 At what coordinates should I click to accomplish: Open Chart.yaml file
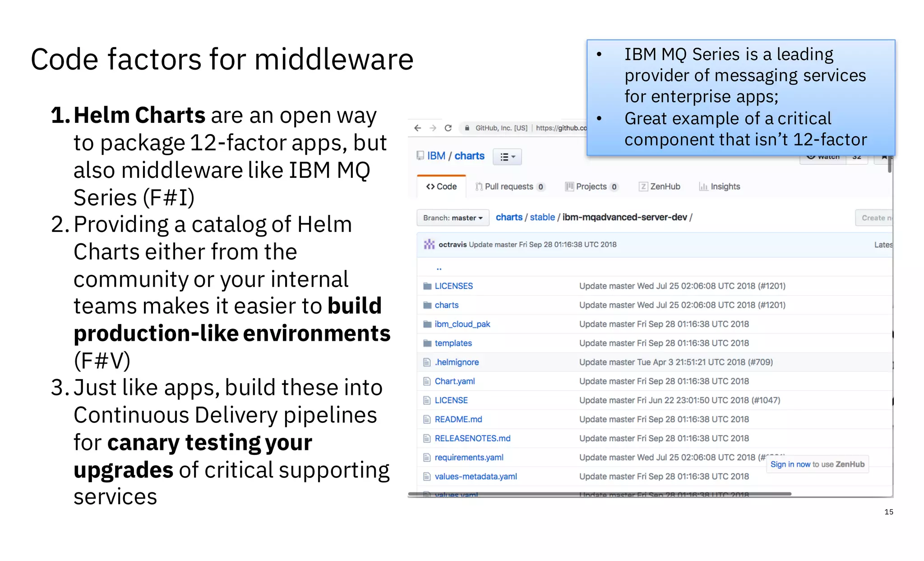point(454,381)
